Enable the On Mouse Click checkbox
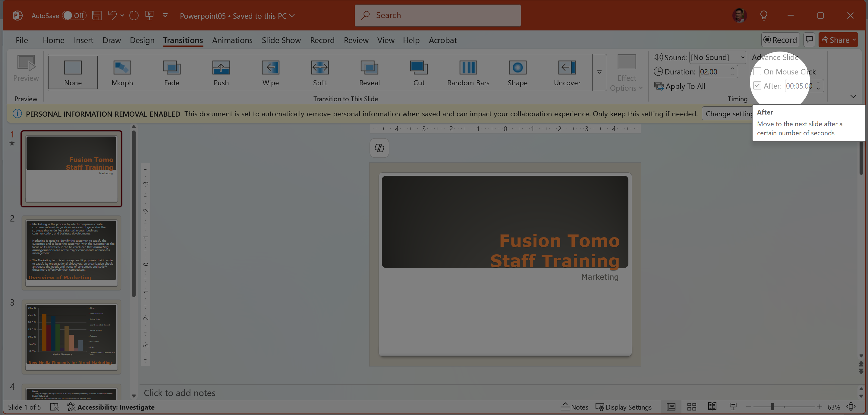This screenshot has height=415, width=868. pos(757,71)
